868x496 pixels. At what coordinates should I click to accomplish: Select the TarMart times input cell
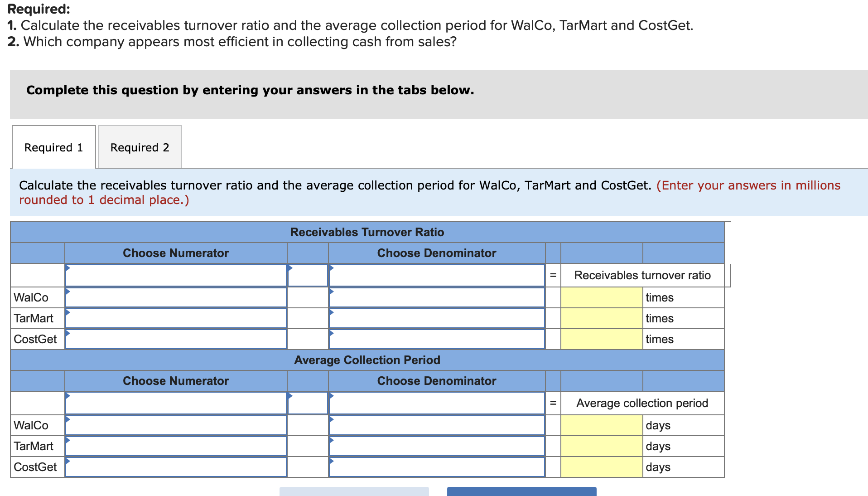601,318
